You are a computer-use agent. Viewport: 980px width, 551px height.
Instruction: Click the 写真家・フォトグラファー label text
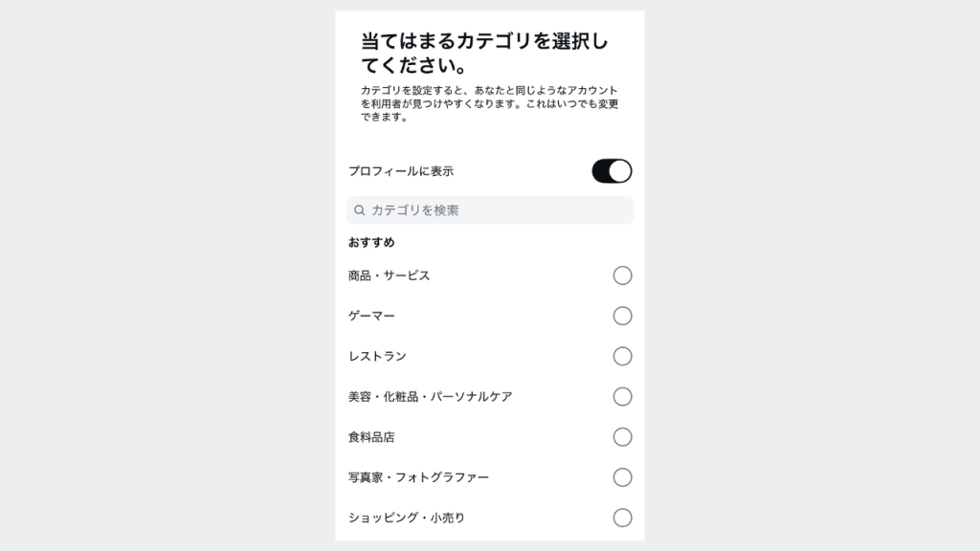[x=418, y=477]
